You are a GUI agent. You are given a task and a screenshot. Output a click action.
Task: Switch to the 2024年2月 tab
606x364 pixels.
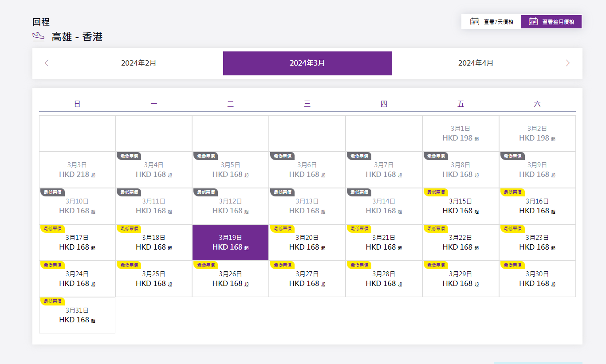[x=138, y=63]
